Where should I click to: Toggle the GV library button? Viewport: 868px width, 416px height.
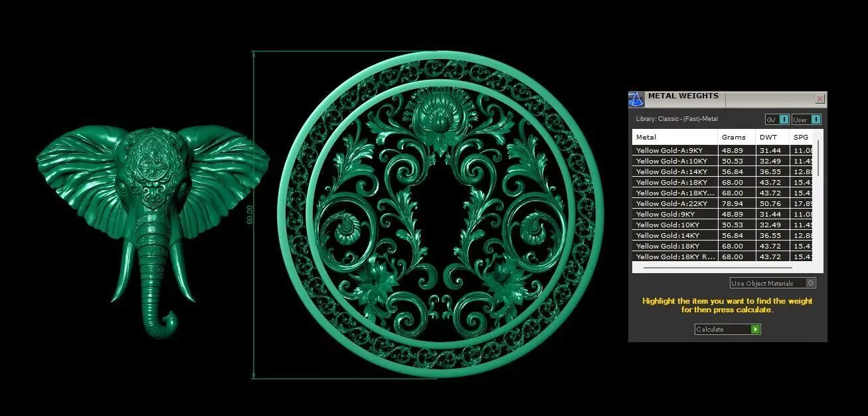click(x=777, y=120)
